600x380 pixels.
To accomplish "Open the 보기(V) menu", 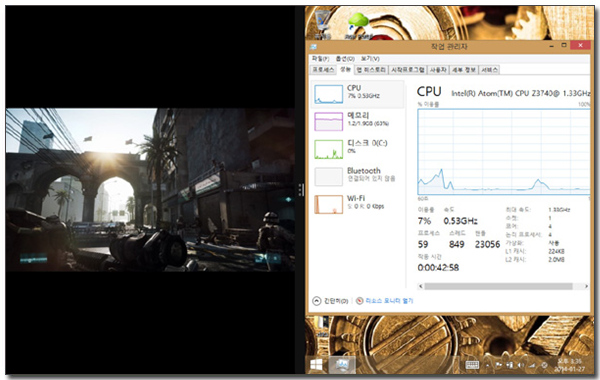I will [x=370, y=59].
